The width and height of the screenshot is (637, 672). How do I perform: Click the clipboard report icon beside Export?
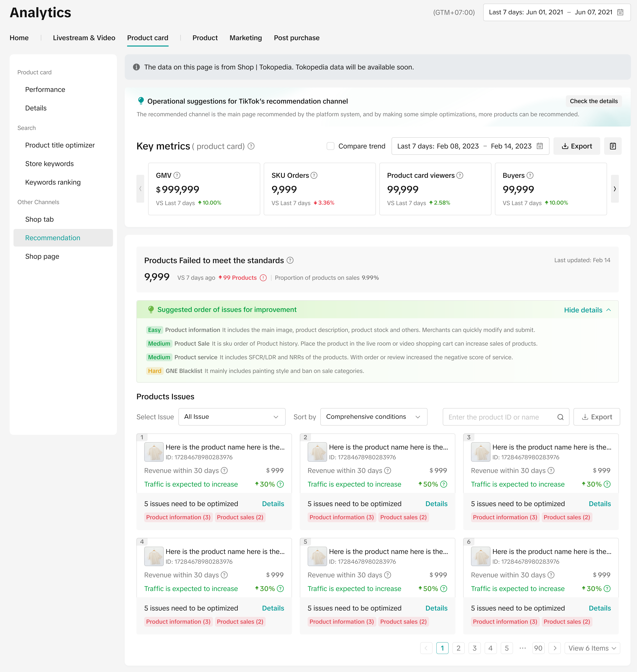(x=613, y=146)
